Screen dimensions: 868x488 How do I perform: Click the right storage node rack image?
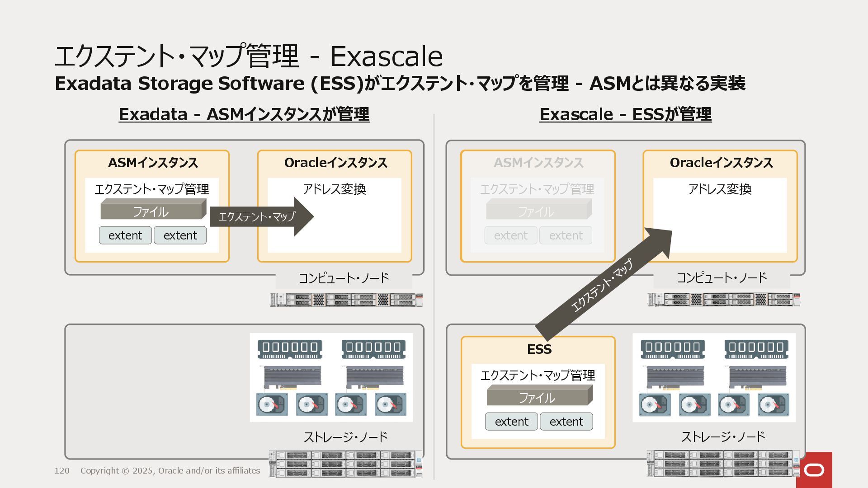[x=723, y=464]
